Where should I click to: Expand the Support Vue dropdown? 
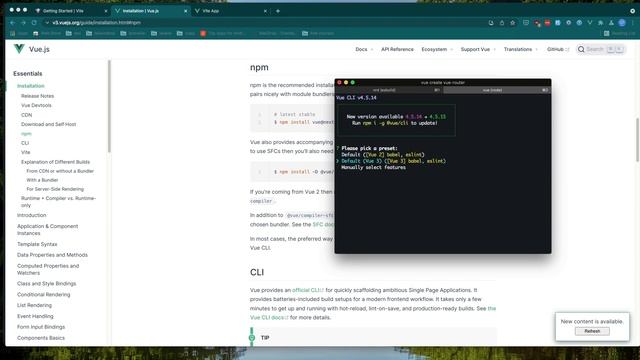coord(478,49)
